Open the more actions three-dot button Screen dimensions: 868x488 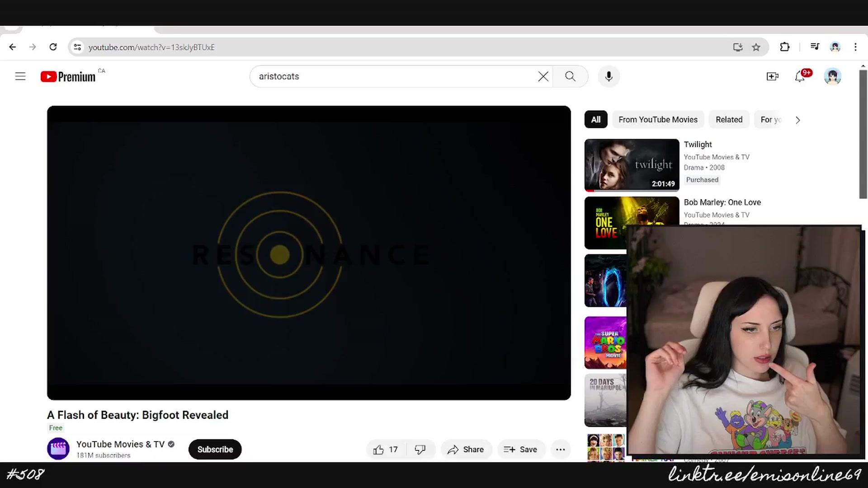click(561, 450)
